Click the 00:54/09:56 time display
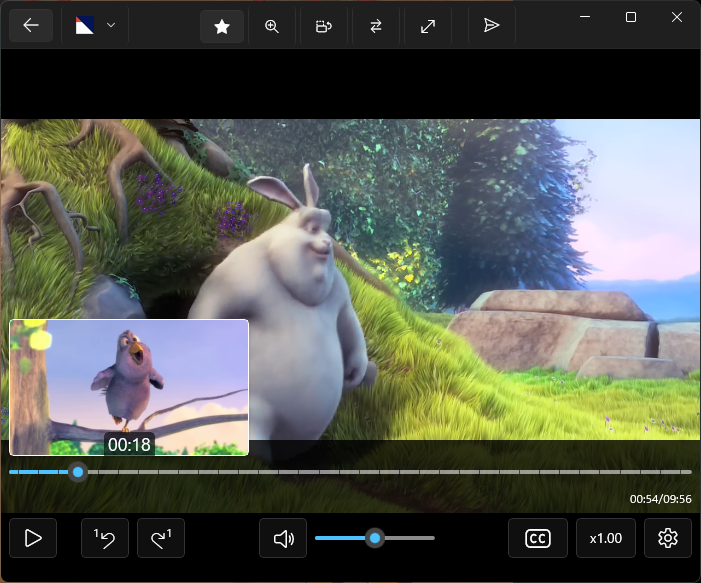 pyautogui.click(x=660, y=499)
